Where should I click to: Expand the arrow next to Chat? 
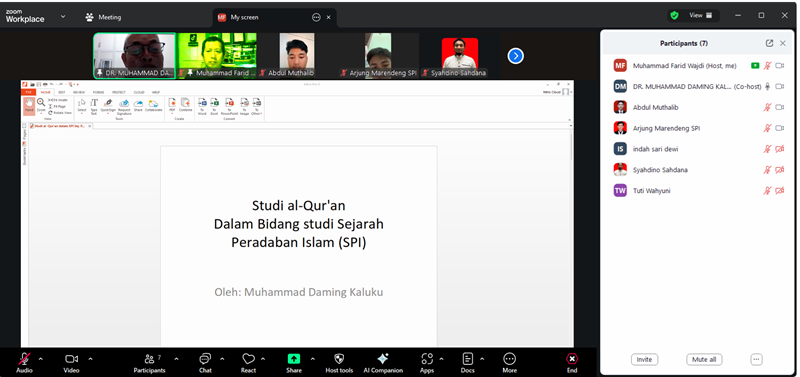pyautogui.click(x=222, y=359)
